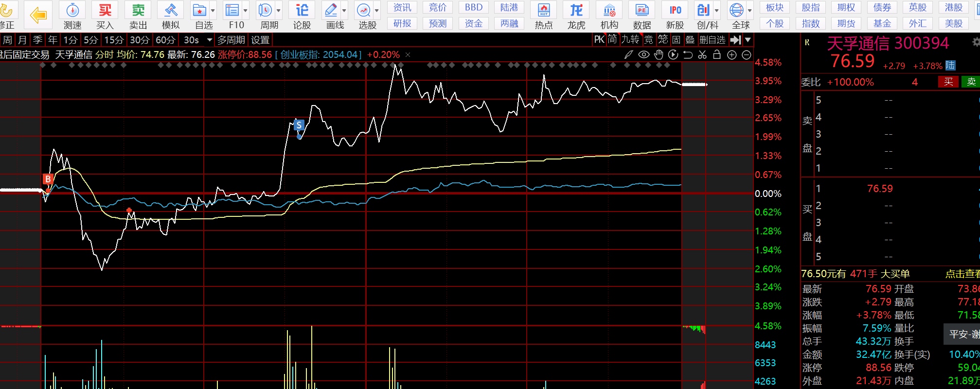Toggle the 固 fixed option
980x389 pixels.
677,40
